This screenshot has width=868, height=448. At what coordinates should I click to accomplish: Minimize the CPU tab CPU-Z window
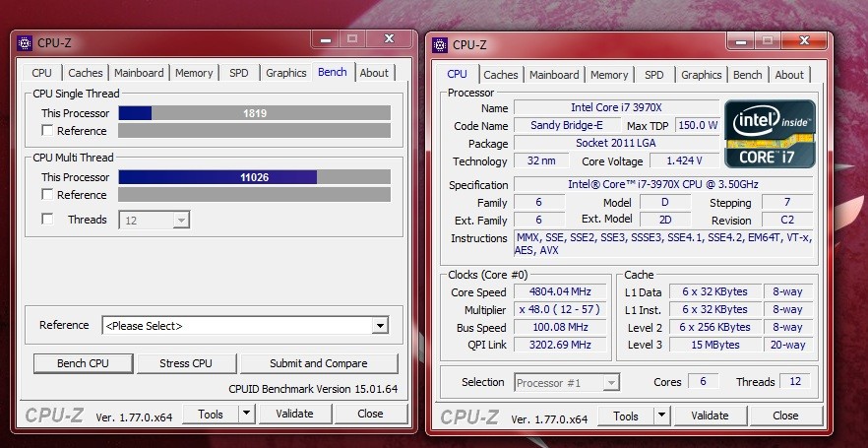[x=741, y=41]
